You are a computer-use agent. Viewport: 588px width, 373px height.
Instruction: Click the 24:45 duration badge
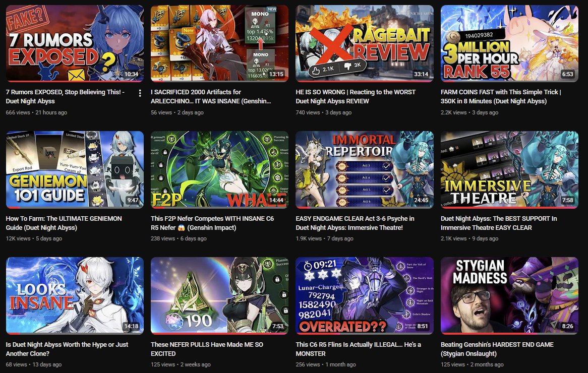(x=421, y=200)
